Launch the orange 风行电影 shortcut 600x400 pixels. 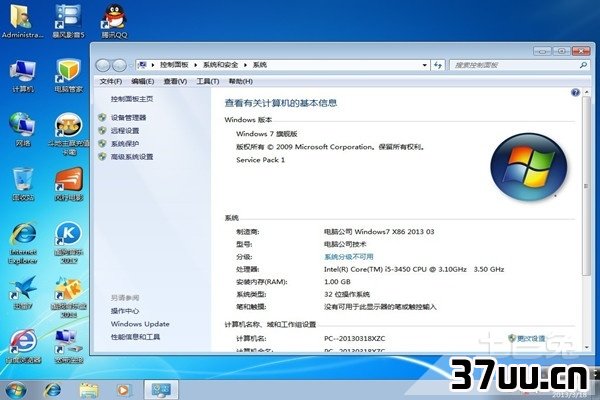(68, 184)
